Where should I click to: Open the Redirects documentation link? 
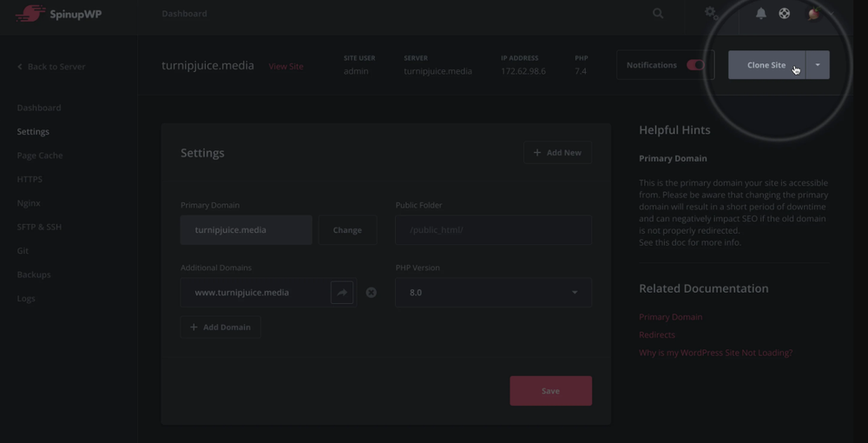click(657, 334)
